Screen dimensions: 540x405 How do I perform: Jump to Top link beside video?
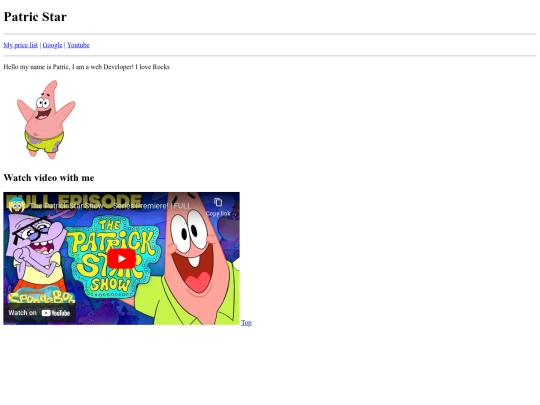point(246,323)
